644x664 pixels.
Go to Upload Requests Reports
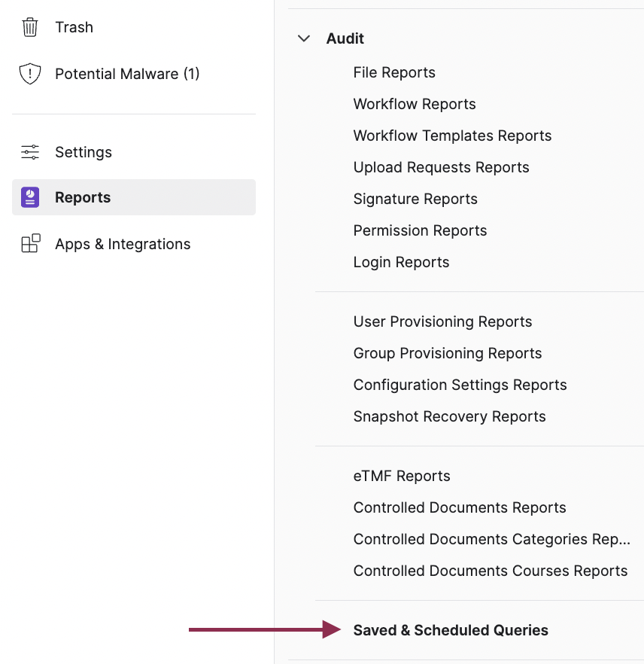tap(441, 167)
